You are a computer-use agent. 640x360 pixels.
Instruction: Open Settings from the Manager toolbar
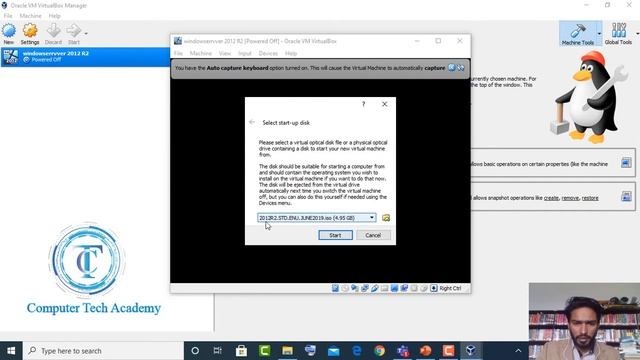(x=30, y=34)
